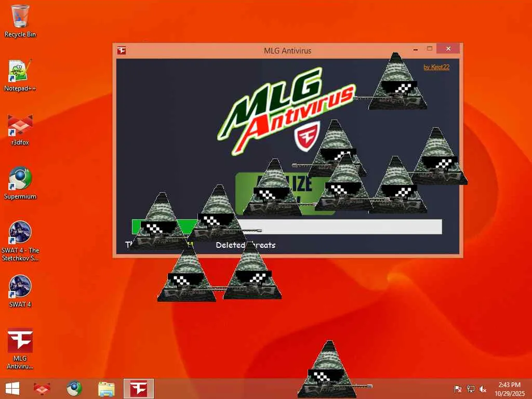Open the network tray icon
The width and height of the screenshot is (532, 399).
(x=471, y=389)
